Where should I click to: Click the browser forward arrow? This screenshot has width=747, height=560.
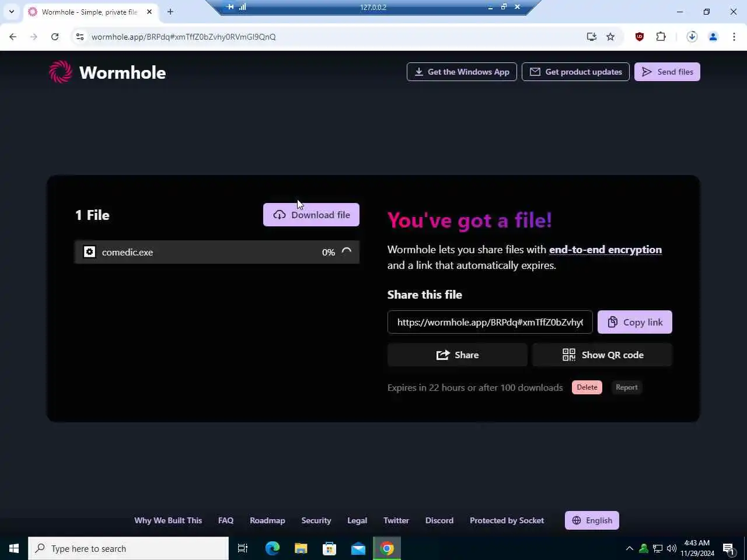[34, 37]
